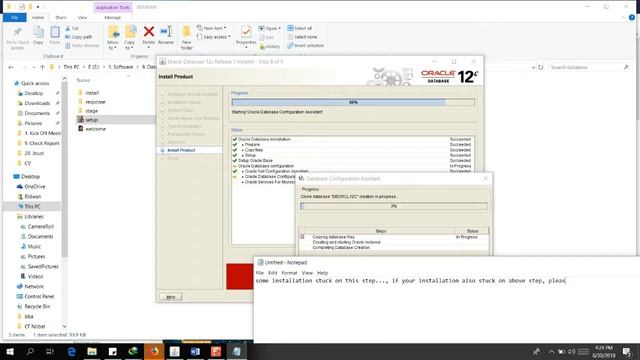
Task: Click the Configuration Assistant 2% progress bar
Action: click(394, 206)
